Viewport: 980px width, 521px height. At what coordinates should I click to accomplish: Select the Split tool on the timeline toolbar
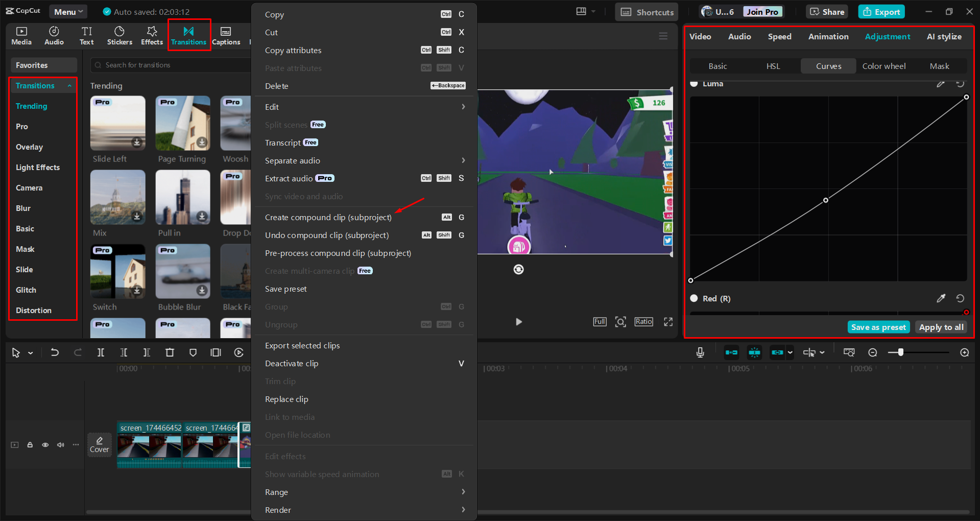click(x=101, y=352)
